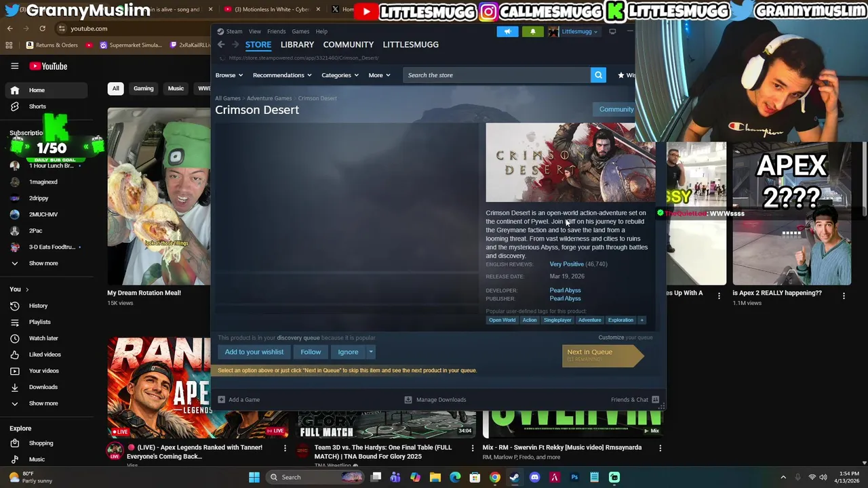Image resolution: width=868 pixels, height=488 pixels.
Task: Click the Steam store search magnifier button
Action: coord(597,75)
